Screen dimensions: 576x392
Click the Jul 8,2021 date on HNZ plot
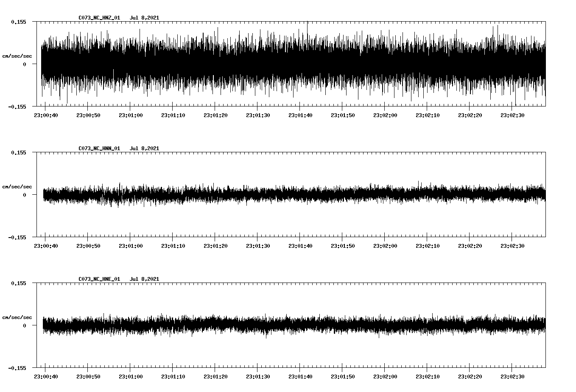[145, 18]
